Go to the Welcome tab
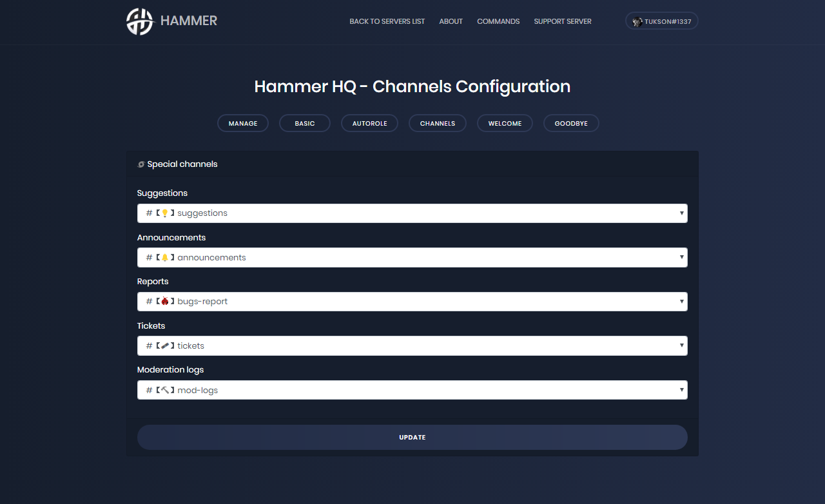 [x=505, y=123]
